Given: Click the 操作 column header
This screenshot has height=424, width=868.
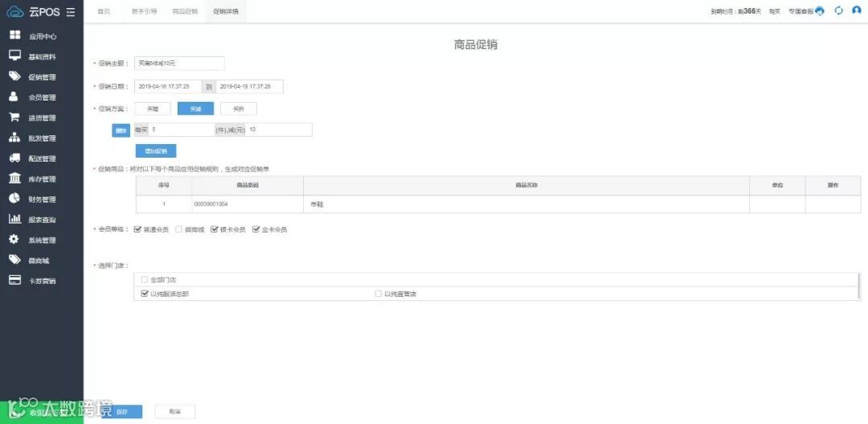Looking at the screenshot, I should [833, 185].
